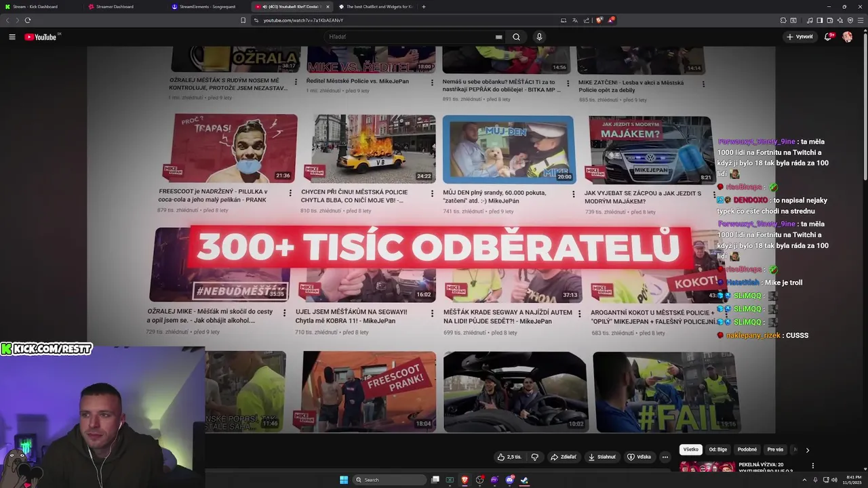868x488 pixels.
Task: Click the Vytvoriť create button
Action: click(800, 37)
